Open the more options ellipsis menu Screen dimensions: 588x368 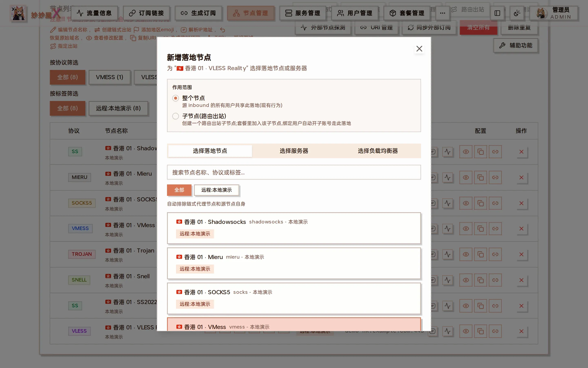click(442, 13)
